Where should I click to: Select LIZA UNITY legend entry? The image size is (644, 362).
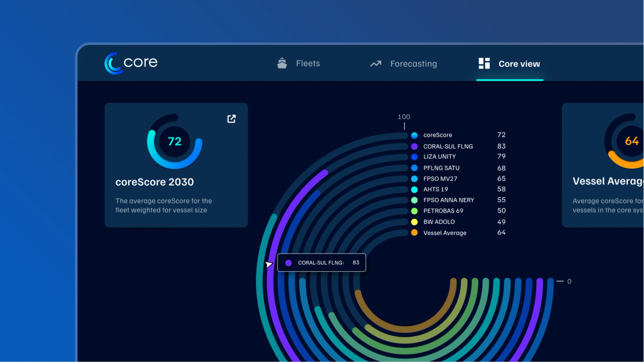440,157
